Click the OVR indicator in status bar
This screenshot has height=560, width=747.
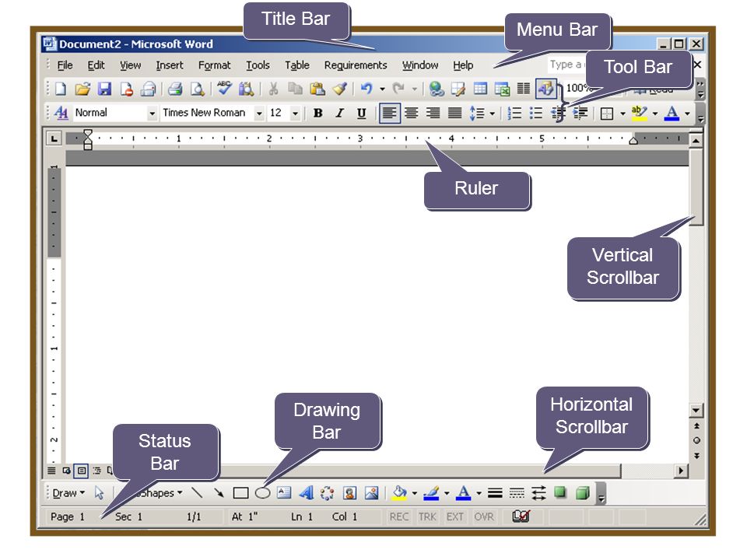tap(483, 516)
